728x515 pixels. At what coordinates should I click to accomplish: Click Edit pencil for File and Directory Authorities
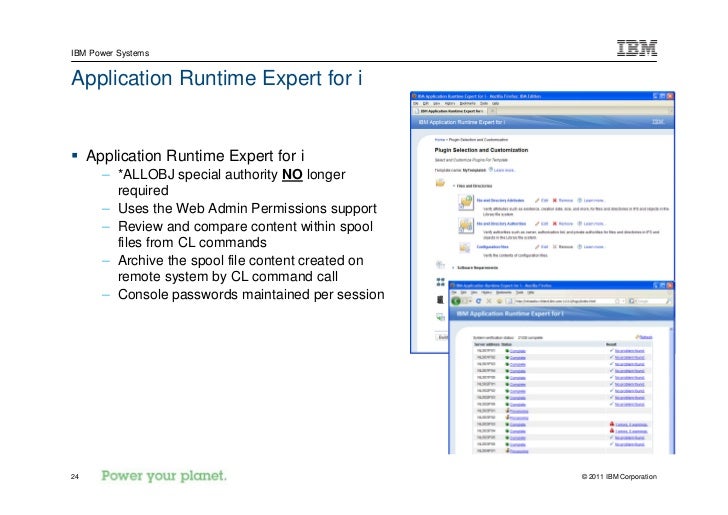[x=537, y=223]
